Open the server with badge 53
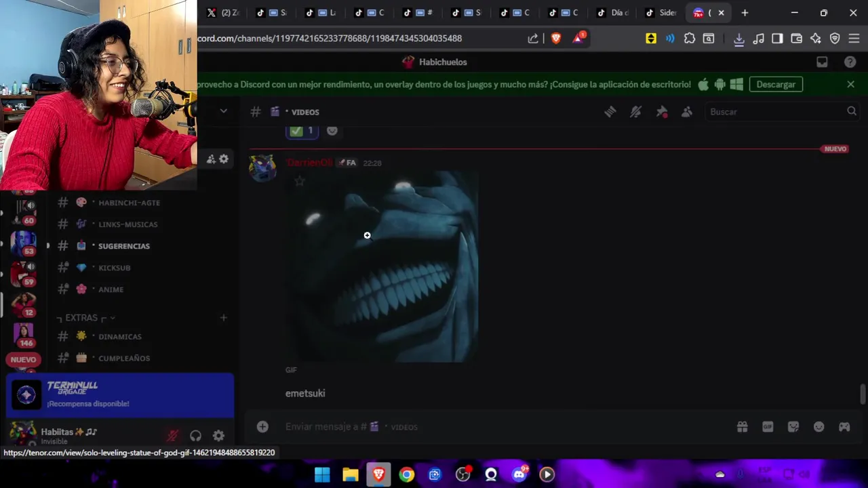The image size is (868, 488). [x=24, y=243]
